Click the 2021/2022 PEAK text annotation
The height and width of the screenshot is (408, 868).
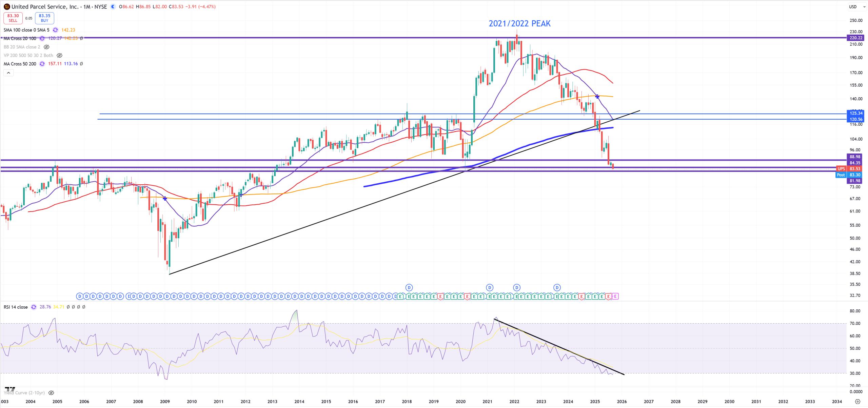click(x=519, y=24)
